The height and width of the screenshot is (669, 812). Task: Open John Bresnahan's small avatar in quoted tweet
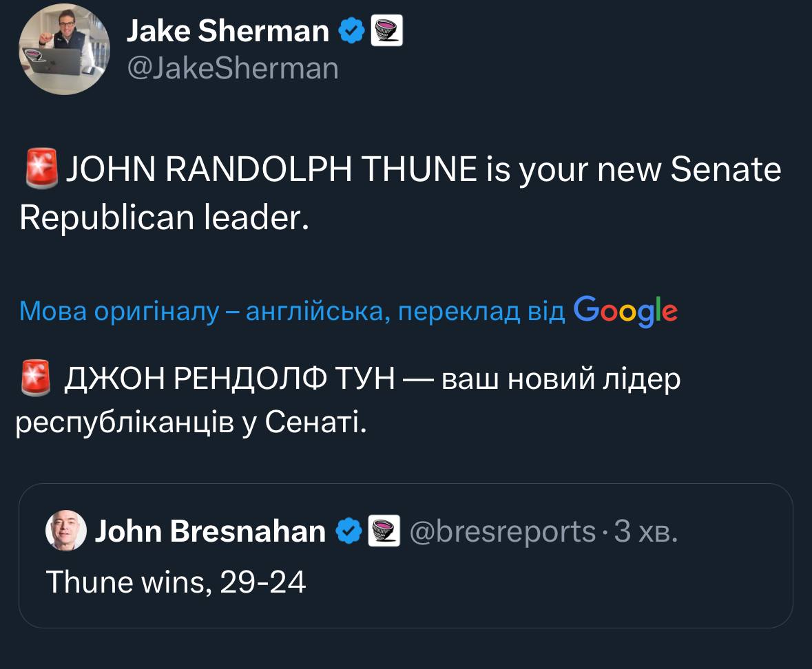click(x=65, y=531)
